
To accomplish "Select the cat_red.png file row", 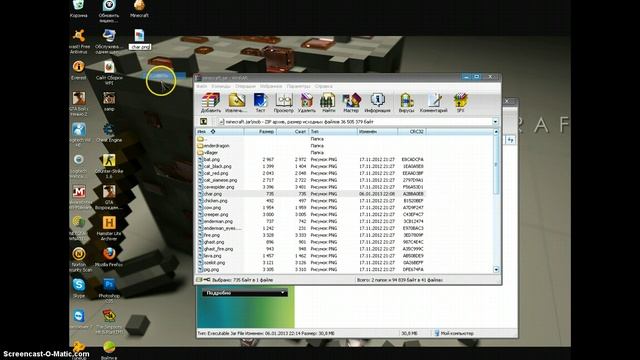I will click(310, 173).
